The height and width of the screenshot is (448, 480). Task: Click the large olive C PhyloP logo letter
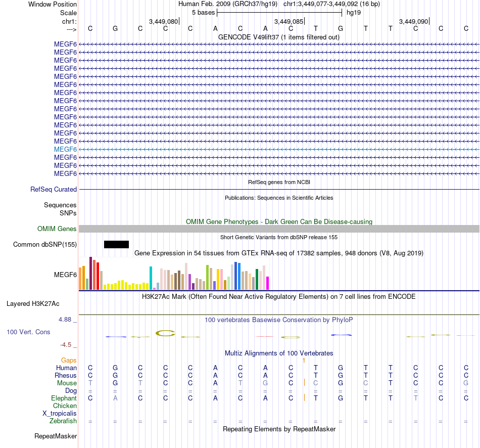(x=165, y=333)
